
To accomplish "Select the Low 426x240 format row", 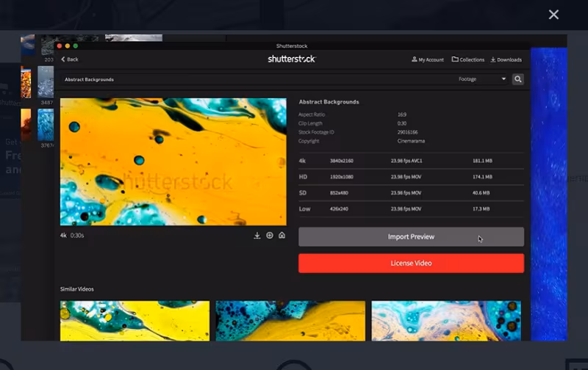I will (x=411, y=209).
